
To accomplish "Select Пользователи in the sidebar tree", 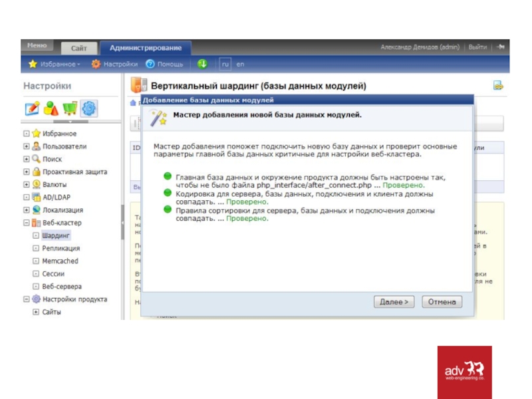I will (x=65, y=146).
